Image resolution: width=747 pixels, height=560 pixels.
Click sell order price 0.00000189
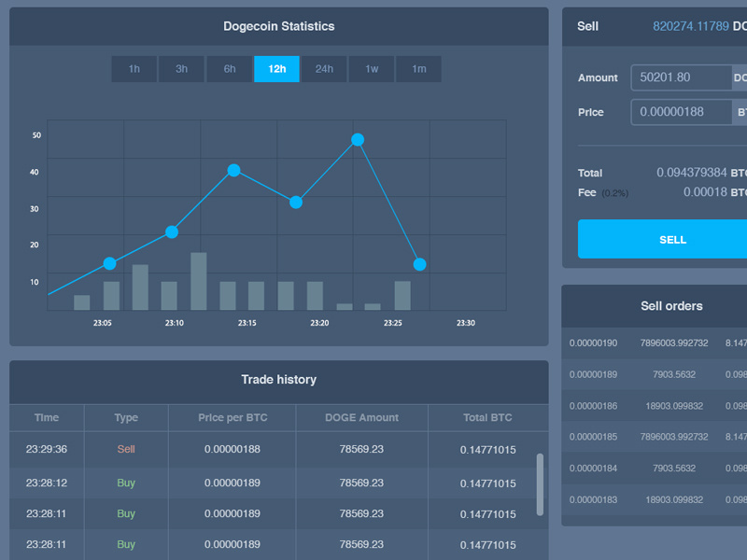point(593,374)
